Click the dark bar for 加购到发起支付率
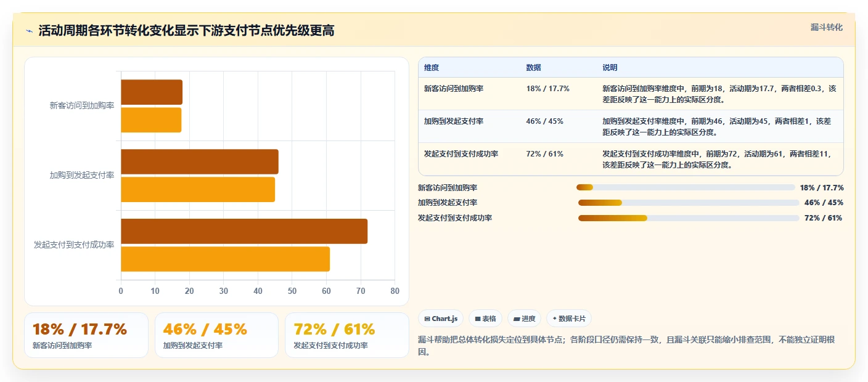This screenshot has height=382, width=868. (x=200, y=161)
